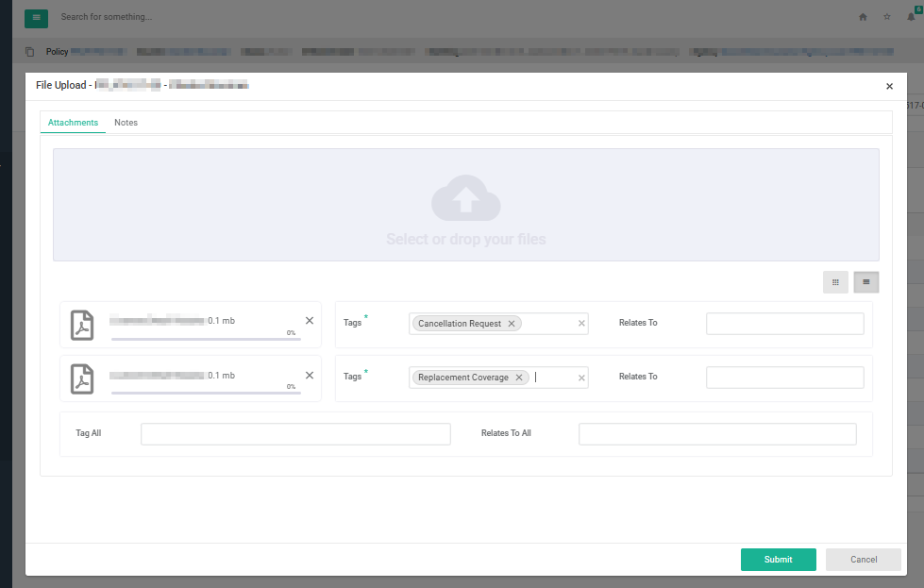Remove the second uploaded PDF file
This screenshot has height=588, width=924.
(x=310, y=376)
